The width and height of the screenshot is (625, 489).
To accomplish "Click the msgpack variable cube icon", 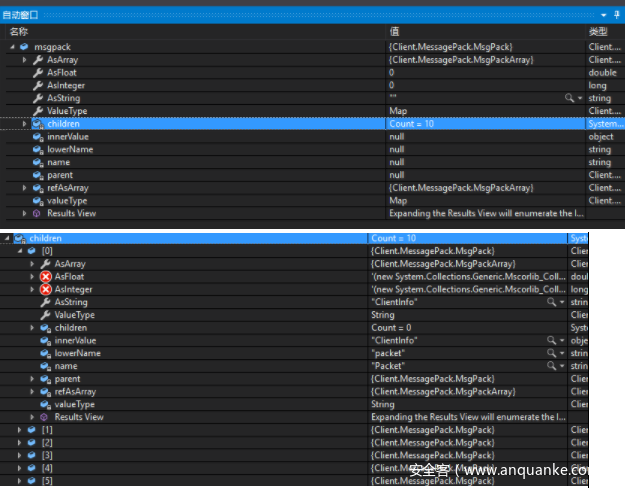I will click(x=24, y=46).
